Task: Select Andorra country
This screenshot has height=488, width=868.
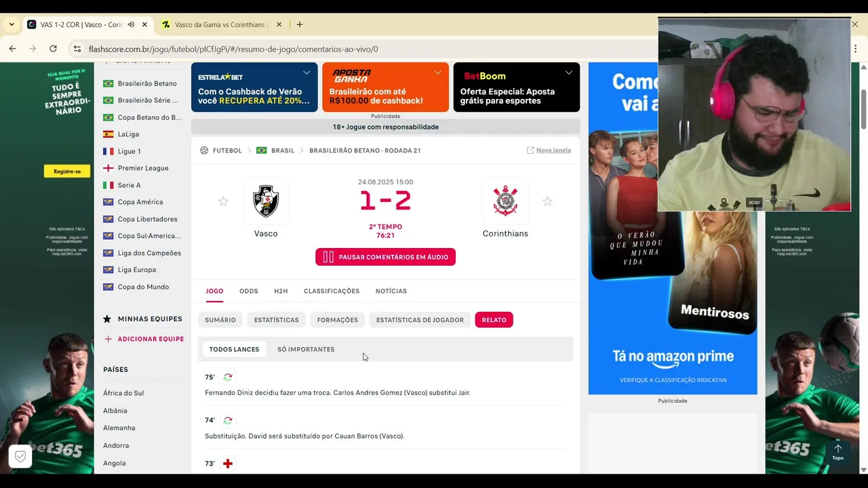Action: coord(116,445)
